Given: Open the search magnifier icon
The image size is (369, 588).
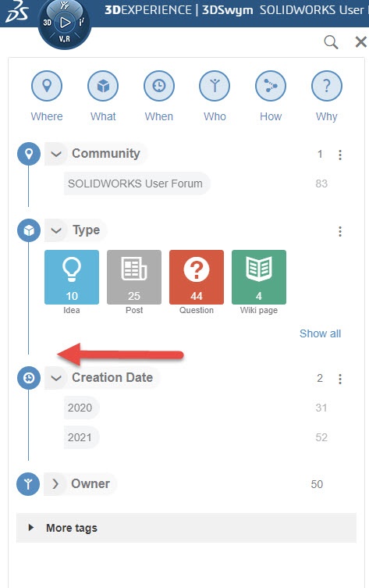Looking at the screenshot, I should 331,42.
